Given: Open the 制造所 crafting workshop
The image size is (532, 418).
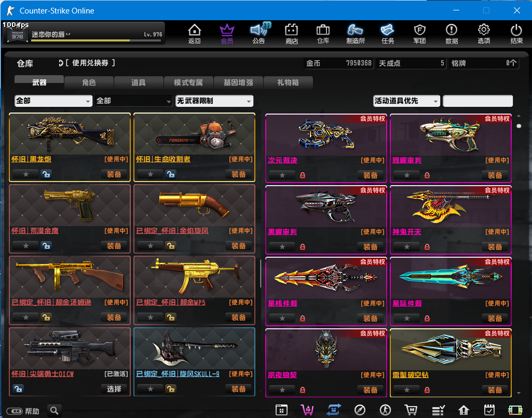Looking at the screenshot, I should click(x=355, y=34).
